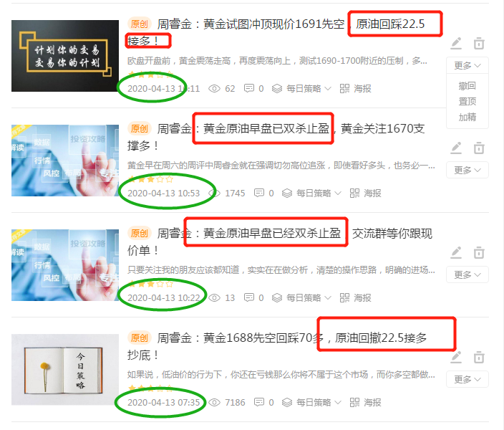Select 撤回 from the open 更多 menu
Image resolution: width=504 pixels, height=430 pixels.
[x=467, y=86]
